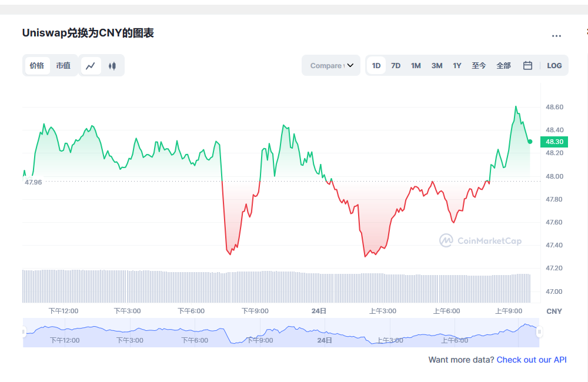Viewport: 588px width, 382px height.
Task: Click the 24日 date label on axis
Action: point(319,311)
